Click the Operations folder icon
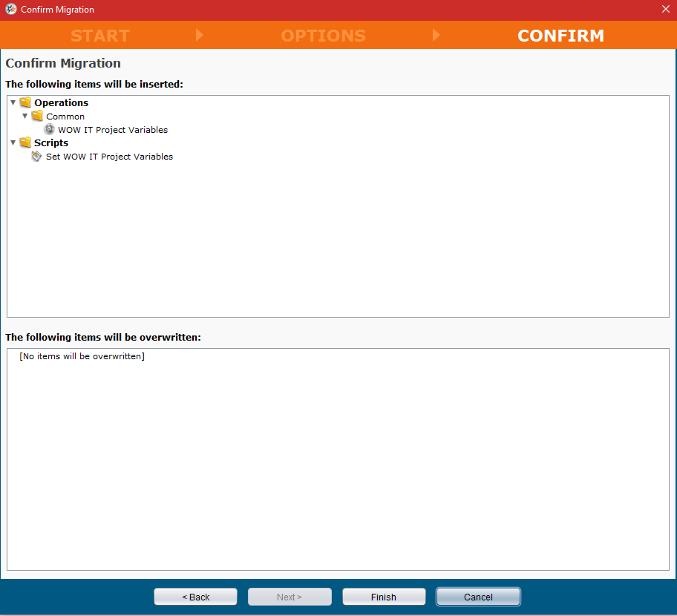 click(x=25, y=102)
